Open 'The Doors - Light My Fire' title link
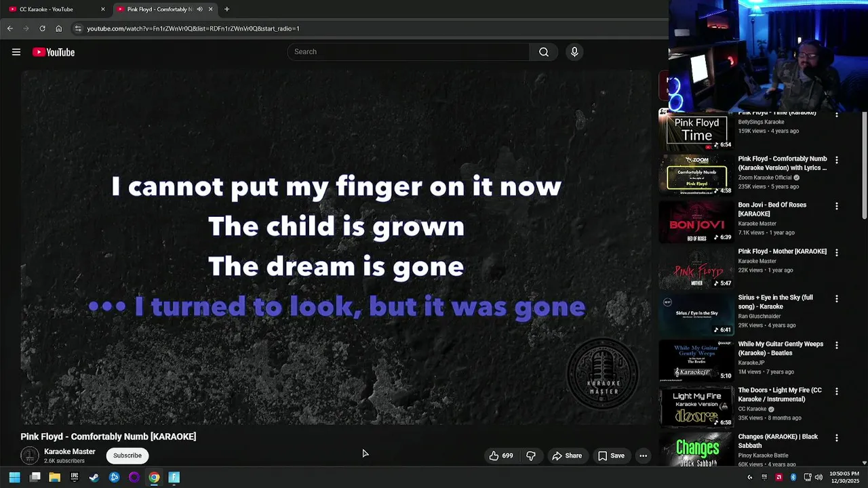 (x=780, y=394)
